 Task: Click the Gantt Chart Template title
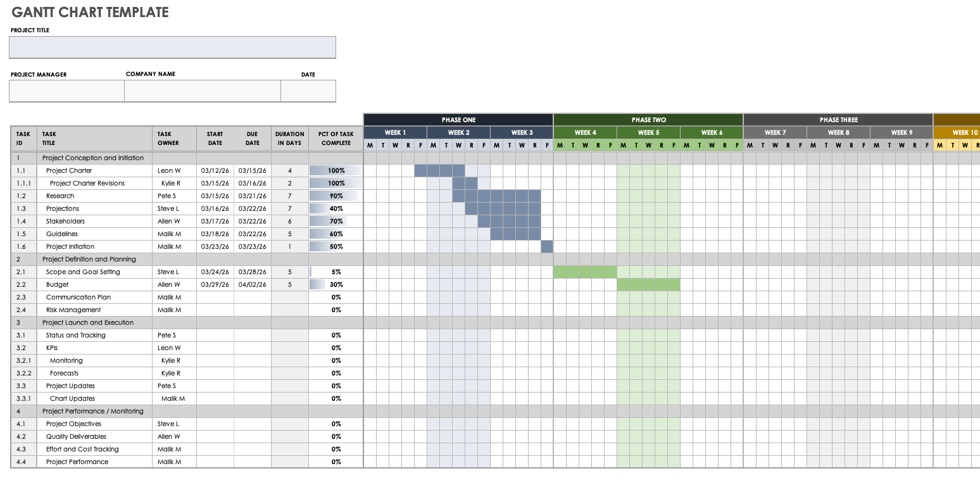click(x=91, y=12)
